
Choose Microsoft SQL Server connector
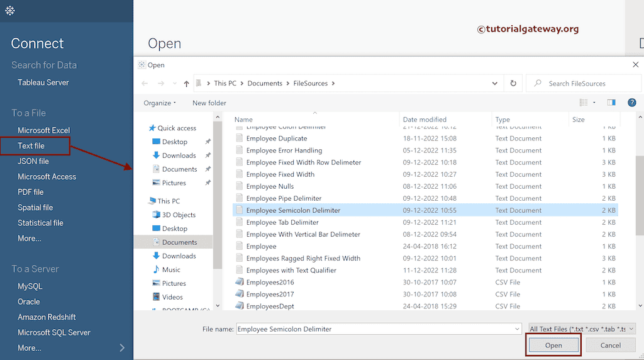54,332
